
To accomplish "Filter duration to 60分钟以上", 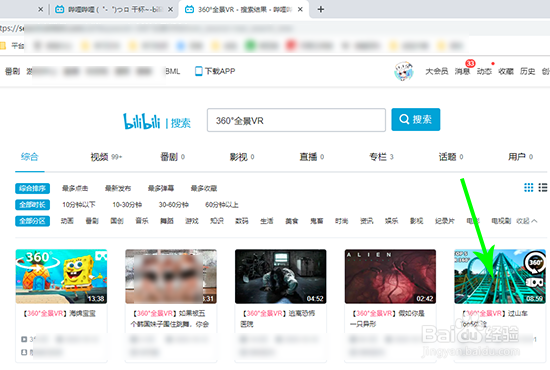I will pyautogui.click(x=222, y=204).
